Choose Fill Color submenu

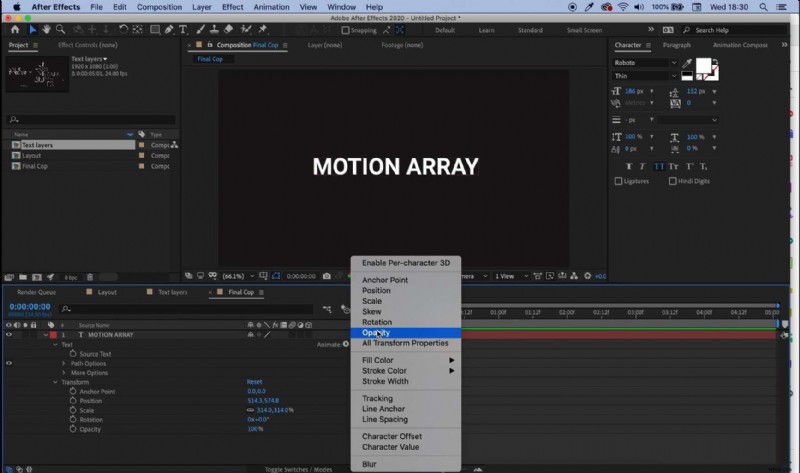coord(406,360)
